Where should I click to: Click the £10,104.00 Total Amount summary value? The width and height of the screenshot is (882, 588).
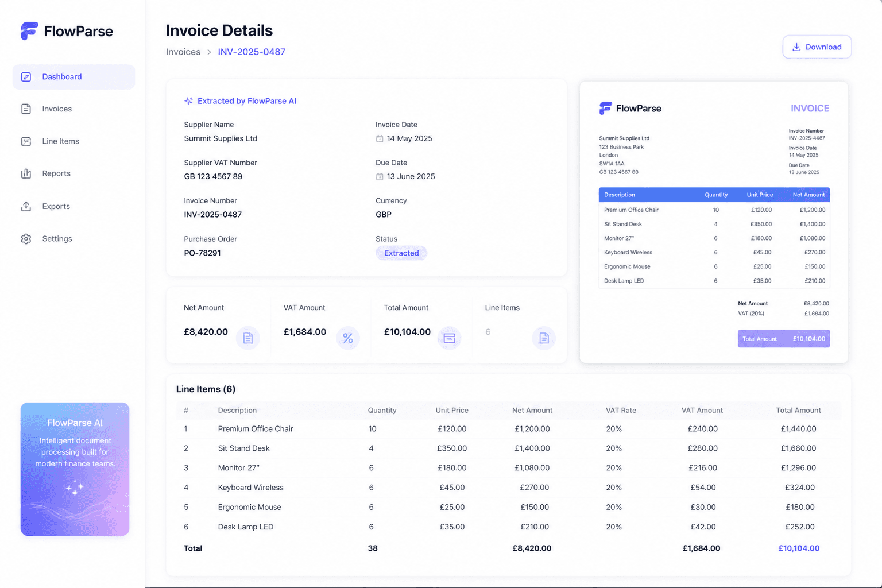click(x=407, y=332)
